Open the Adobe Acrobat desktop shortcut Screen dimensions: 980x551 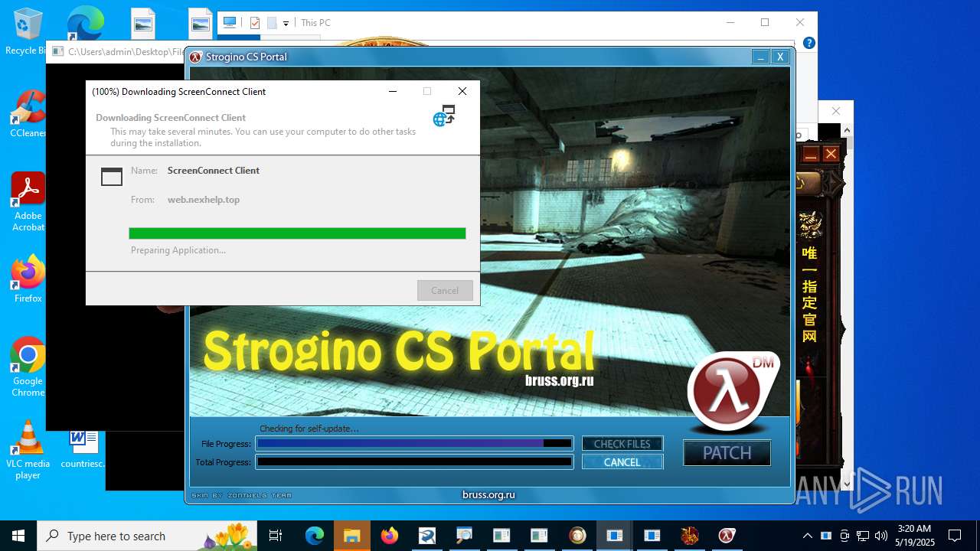28,202
